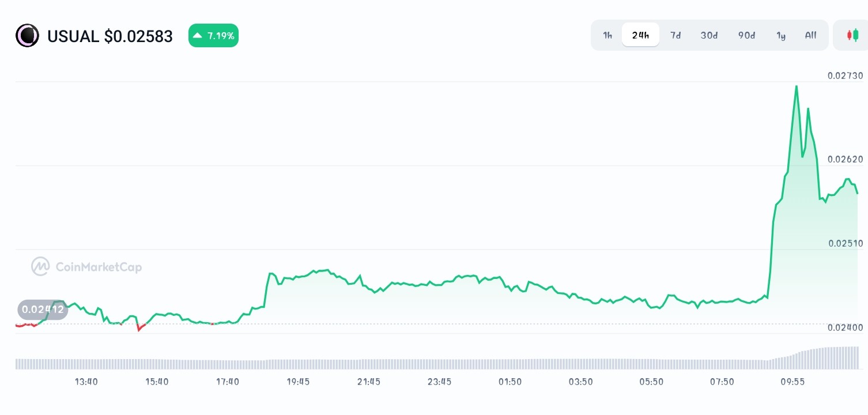Click the 7.19% price change badge
The height and width of the screenshot is (415, 868).
[x=213, y=36]
